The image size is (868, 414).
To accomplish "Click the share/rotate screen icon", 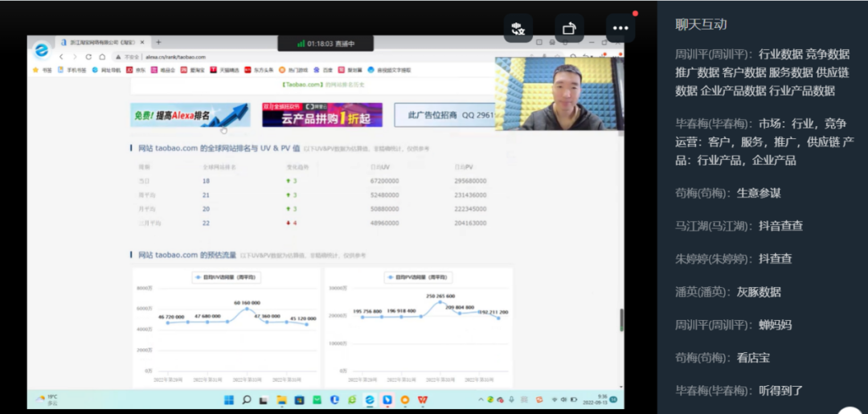I will tap(569, 28).
